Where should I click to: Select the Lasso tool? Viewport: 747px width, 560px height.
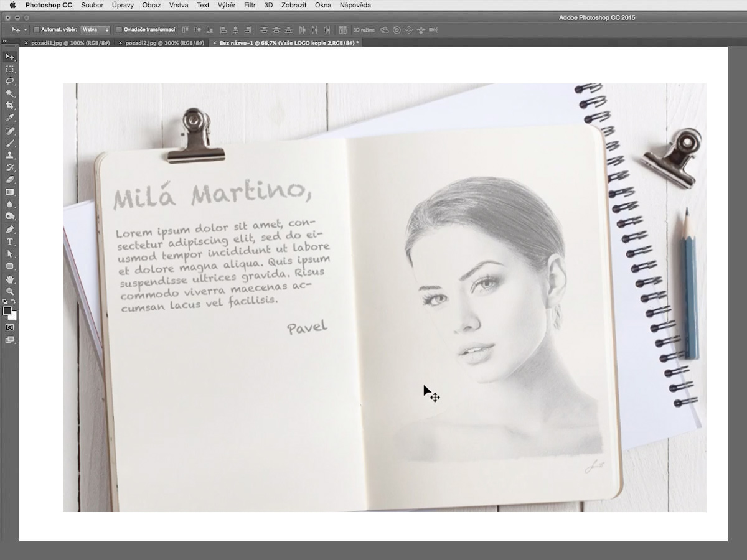[10, 81]
